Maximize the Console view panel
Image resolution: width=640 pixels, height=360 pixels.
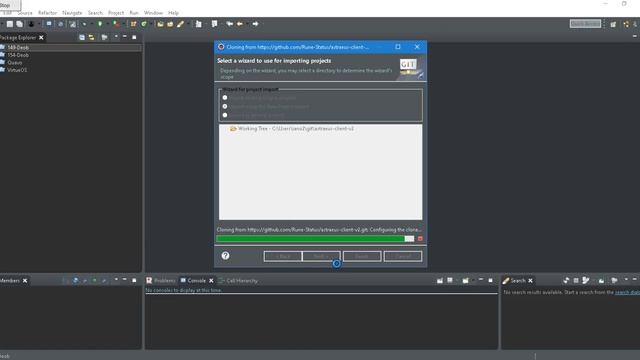tap(491, 280)
